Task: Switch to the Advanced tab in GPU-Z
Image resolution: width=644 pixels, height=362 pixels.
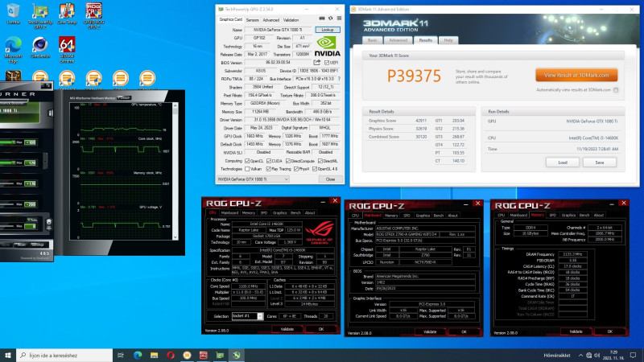Action: [270, 20]
